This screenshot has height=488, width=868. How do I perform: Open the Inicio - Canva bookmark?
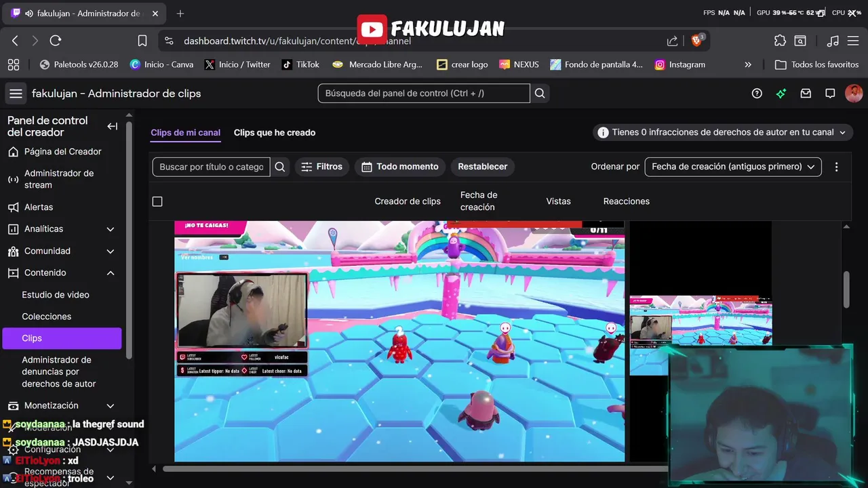[x=162, y=64]
